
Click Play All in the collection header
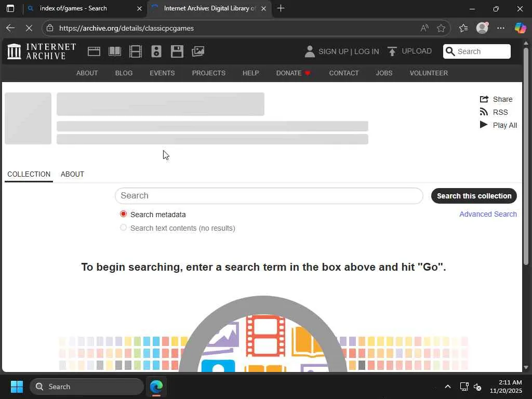point(498,125)
